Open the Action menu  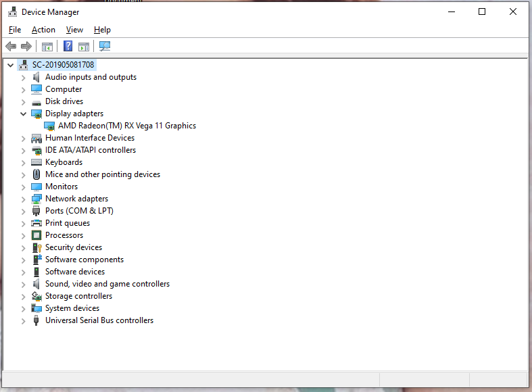(43, 30)
